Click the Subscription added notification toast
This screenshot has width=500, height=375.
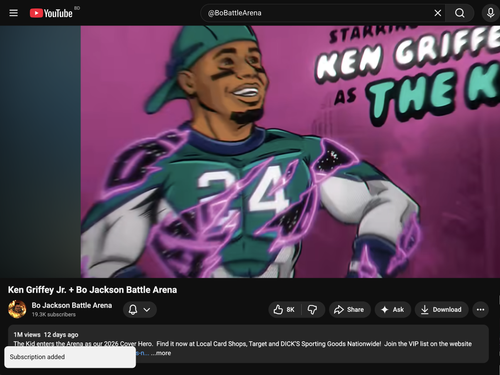[x=70, y=357]
